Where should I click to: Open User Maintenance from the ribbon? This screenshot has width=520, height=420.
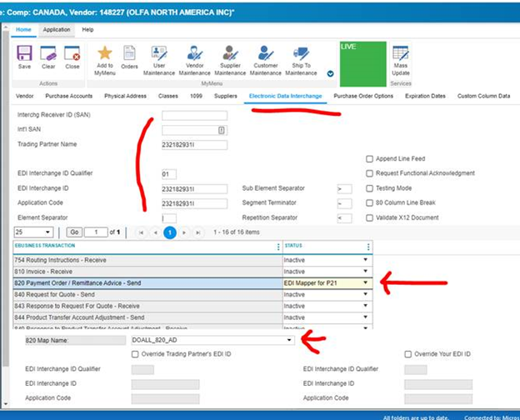point(159,54)
